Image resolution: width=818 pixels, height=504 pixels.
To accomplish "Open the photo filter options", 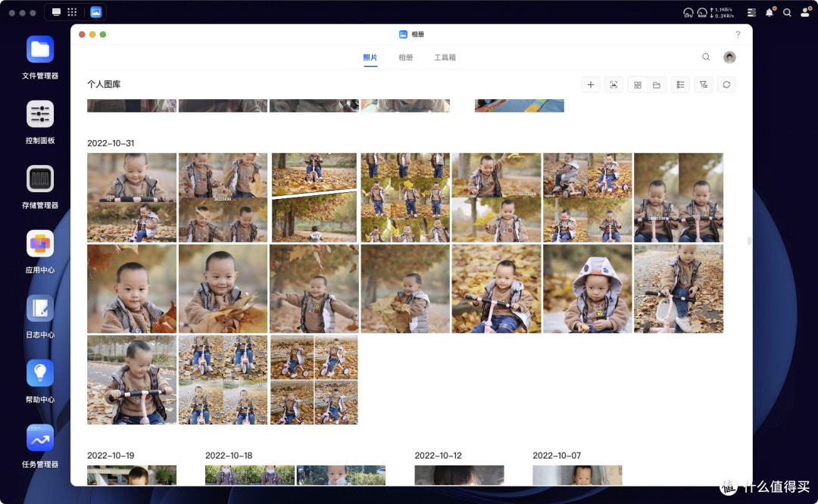I will [703, 85].
